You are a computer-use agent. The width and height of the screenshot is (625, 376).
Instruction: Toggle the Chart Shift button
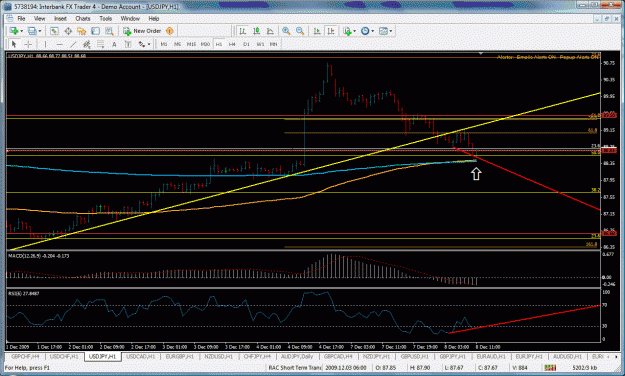coord(331,31)
